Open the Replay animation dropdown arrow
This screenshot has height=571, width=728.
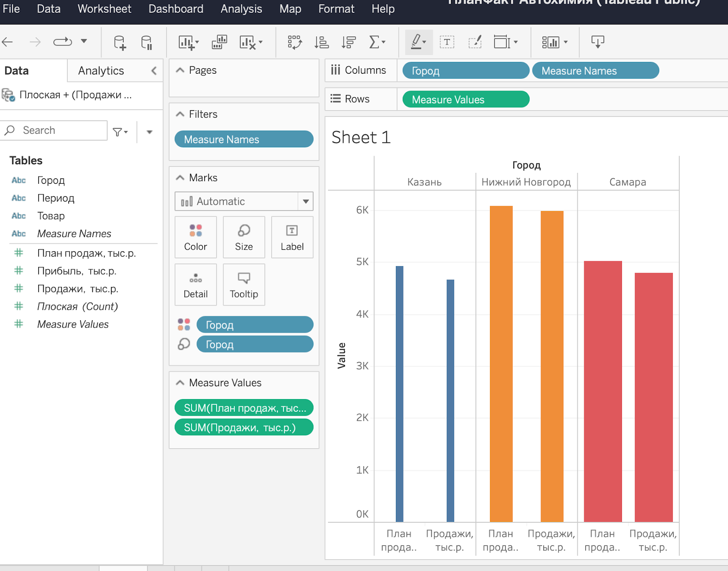(84, 41)
